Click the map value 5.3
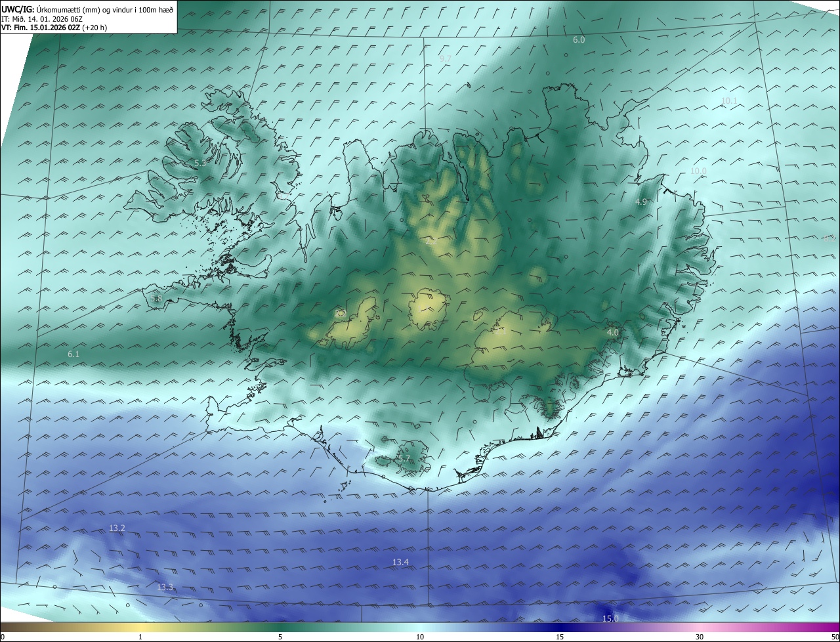This screenshot has width=840, height=642. click(200, 163)
